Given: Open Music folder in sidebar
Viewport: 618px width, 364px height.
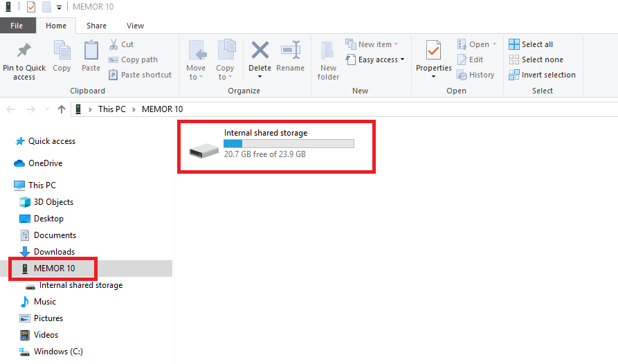Looking at the screenshot, I should [x=38, y=302].
